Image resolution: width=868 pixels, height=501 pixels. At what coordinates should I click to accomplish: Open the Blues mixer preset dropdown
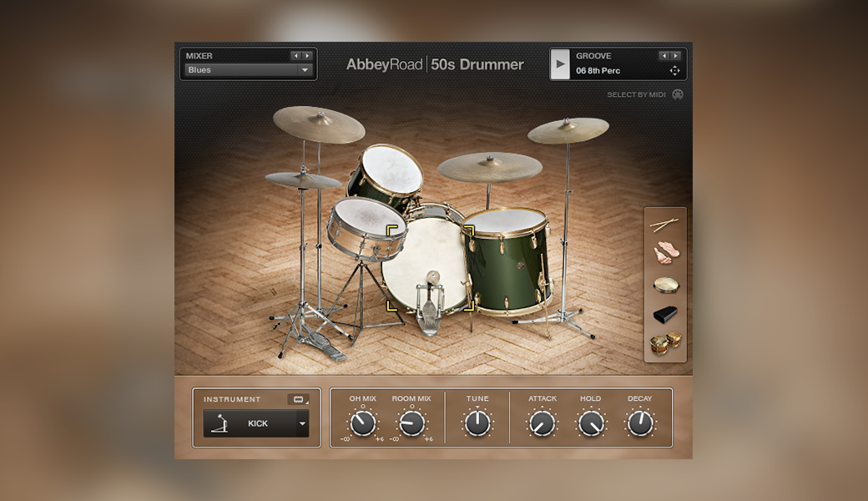[249, 70]
